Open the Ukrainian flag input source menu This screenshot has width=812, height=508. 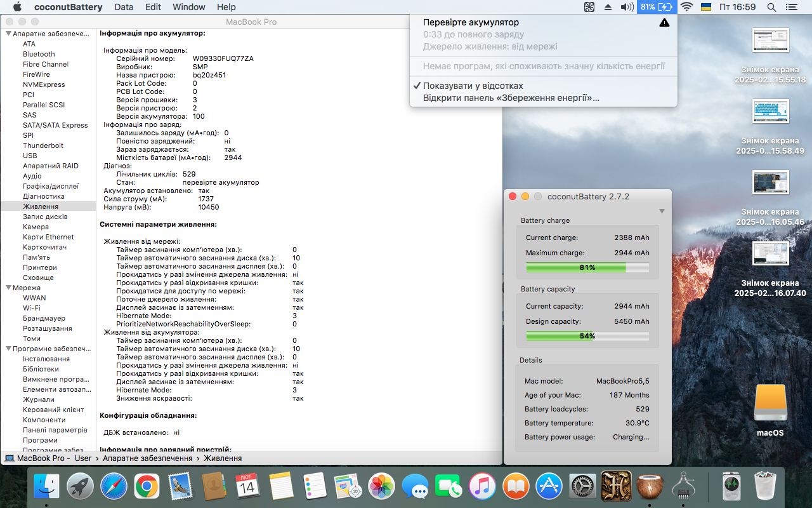705,7
